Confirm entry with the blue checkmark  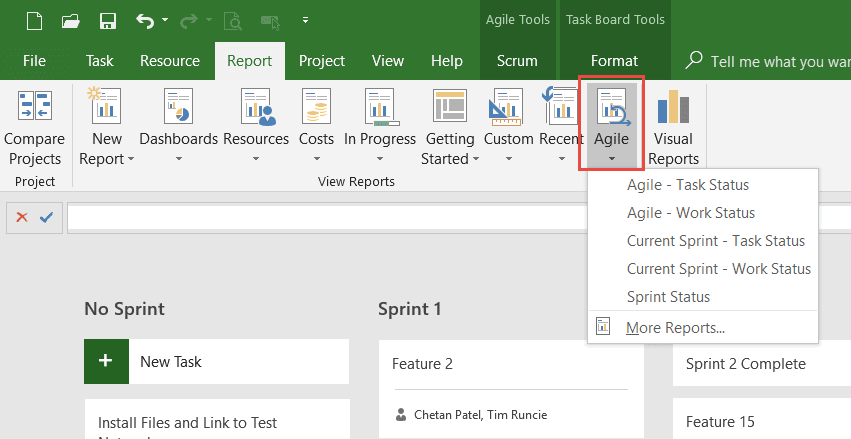pos(47,218)
